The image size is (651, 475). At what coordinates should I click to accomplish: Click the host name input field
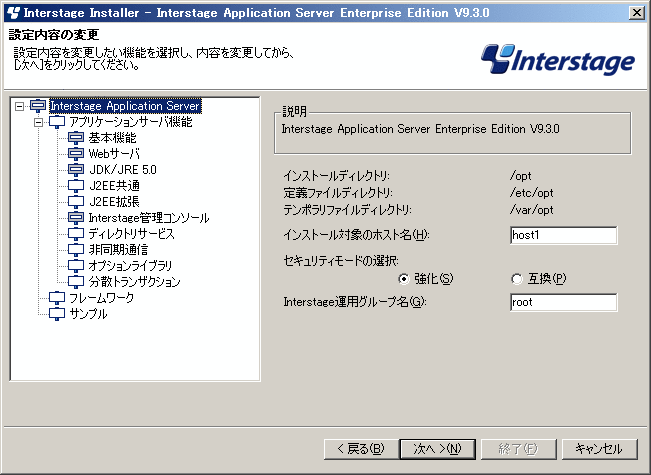(563, 235)
